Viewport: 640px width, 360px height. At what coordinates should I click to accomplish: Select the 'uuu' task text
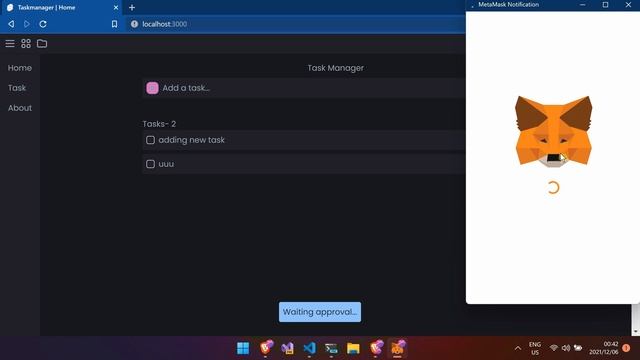[166, 164]
